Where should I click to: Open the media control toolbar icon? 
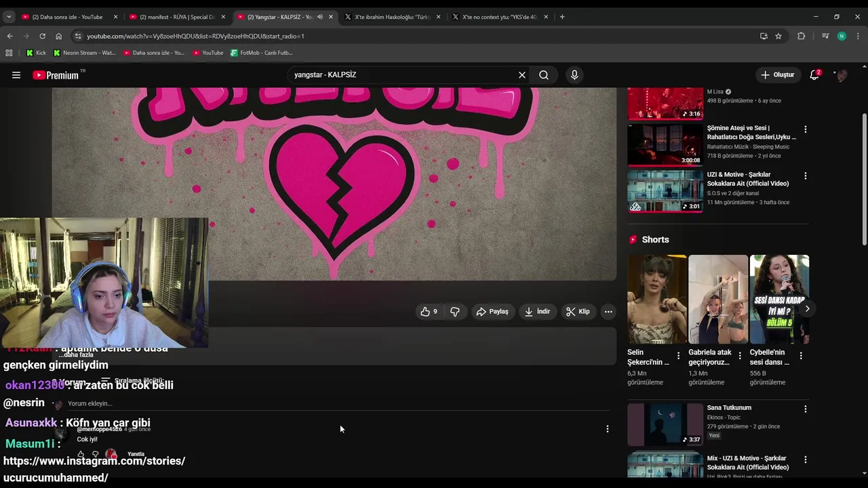point(825,36)
